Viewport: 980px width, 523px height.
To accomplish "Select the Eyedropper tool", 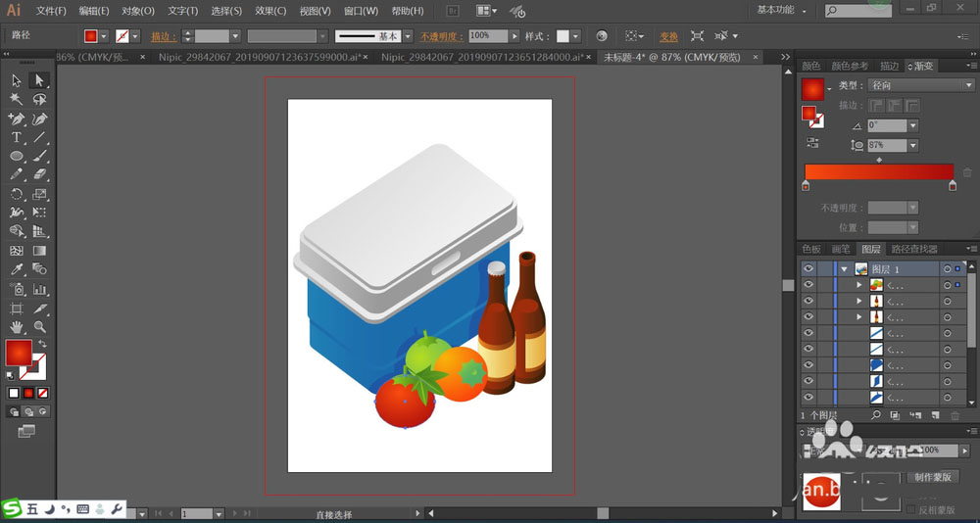I will pos(17,269).
